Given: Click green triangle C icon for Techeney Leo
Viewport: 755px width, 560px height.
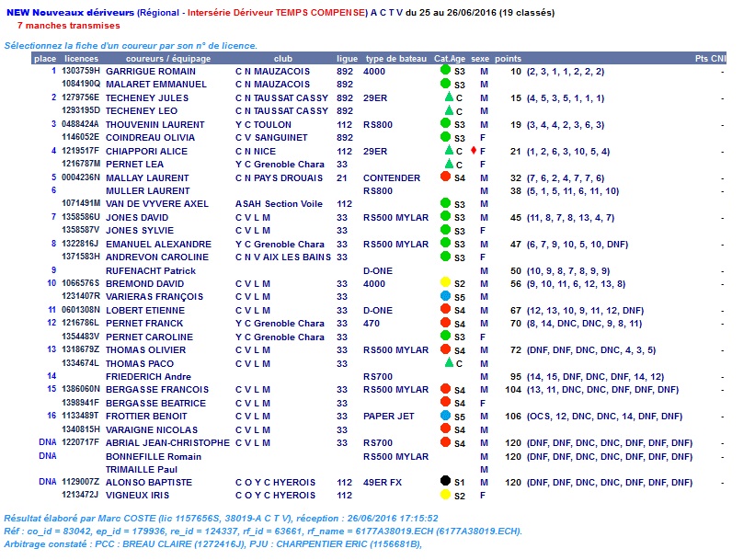Looking at the screenshot, I should tap(449, 110).
